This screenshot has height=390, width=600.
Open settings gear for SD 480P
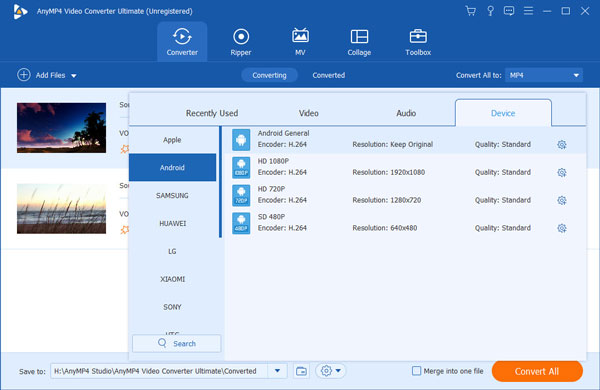(561, 228)
